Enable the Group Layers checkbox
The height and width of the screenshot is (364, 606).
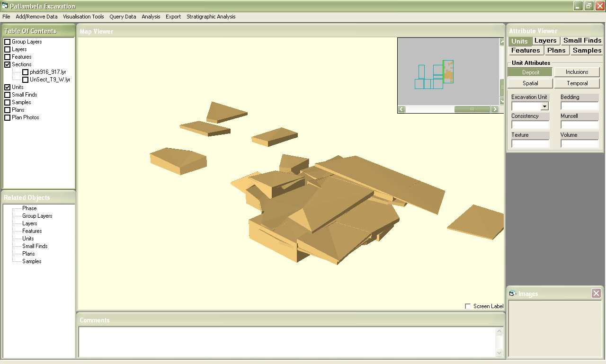(8, 42)
